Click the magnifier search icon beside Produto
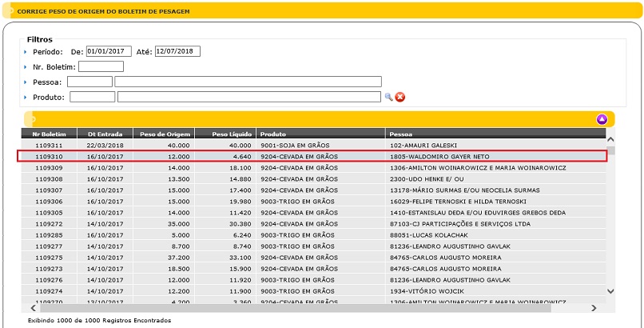The width and height of the screenshot is (644, 328). click(389, 97)
